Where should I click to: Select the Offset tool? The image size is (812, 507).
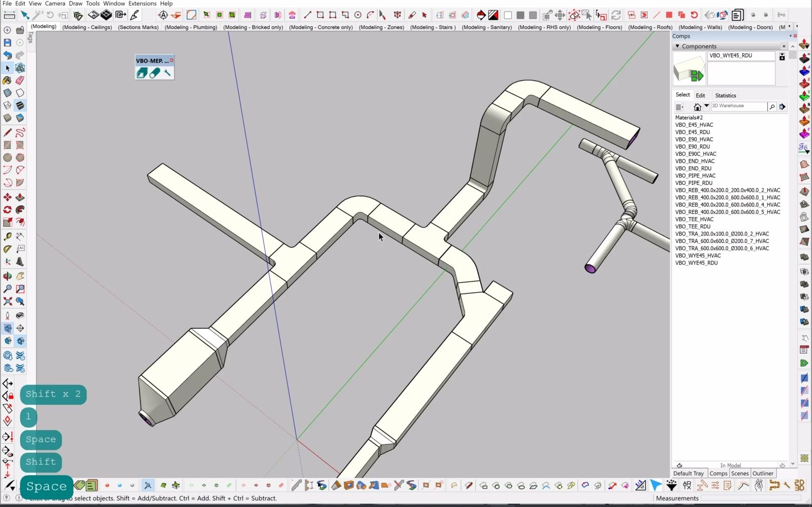tap(20, 222)
